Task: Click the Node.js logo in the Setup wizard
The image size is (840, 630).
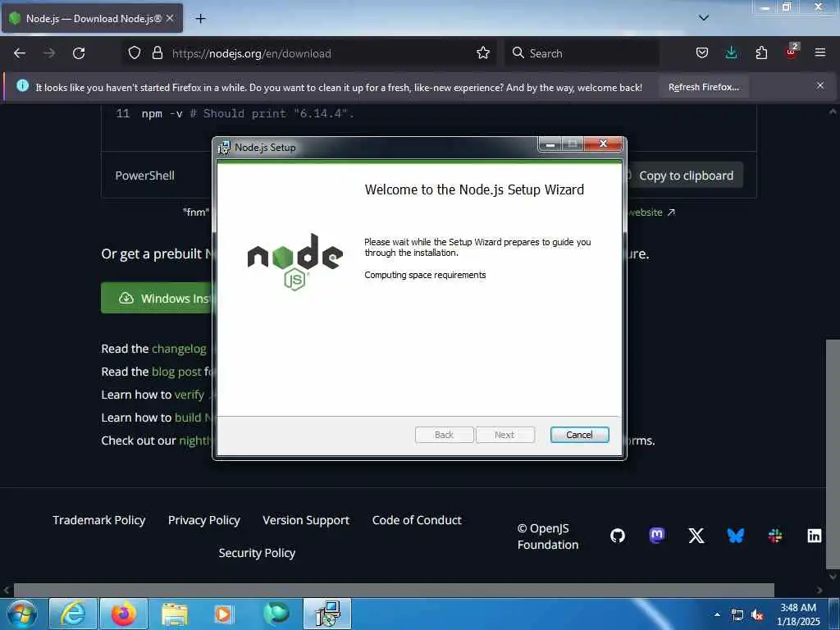Action: click(x=294, y=262)
